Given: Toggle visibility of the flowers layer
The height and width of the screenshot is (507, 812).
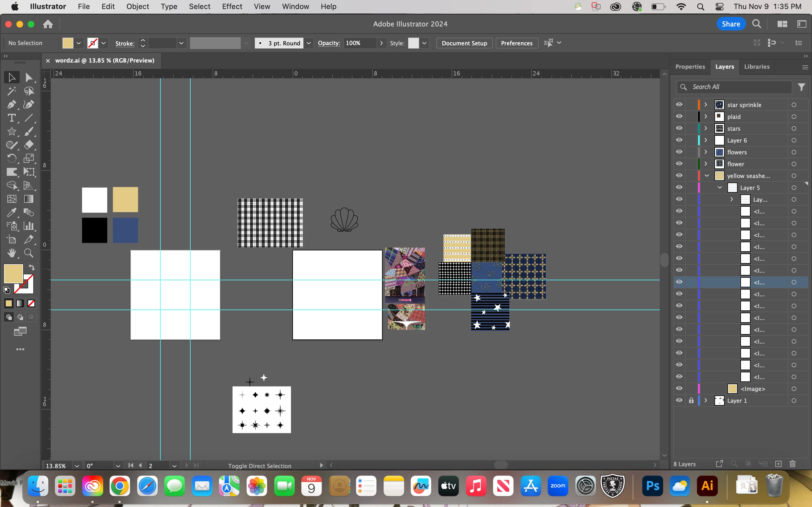Looking at the screenshot, I should [x=679, y=152].
